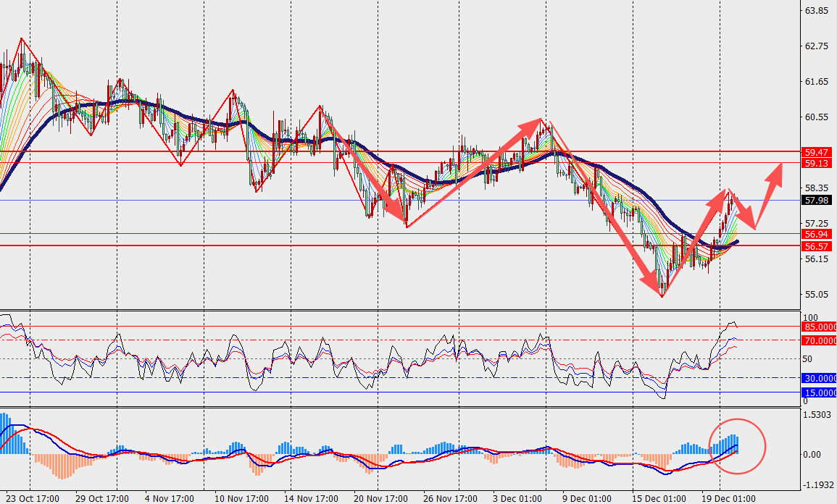The width and height of the screenshot is (837, 504).
Task: Click the current price 57.98 label
Action: pyautogui.click(x=815, y=201)
